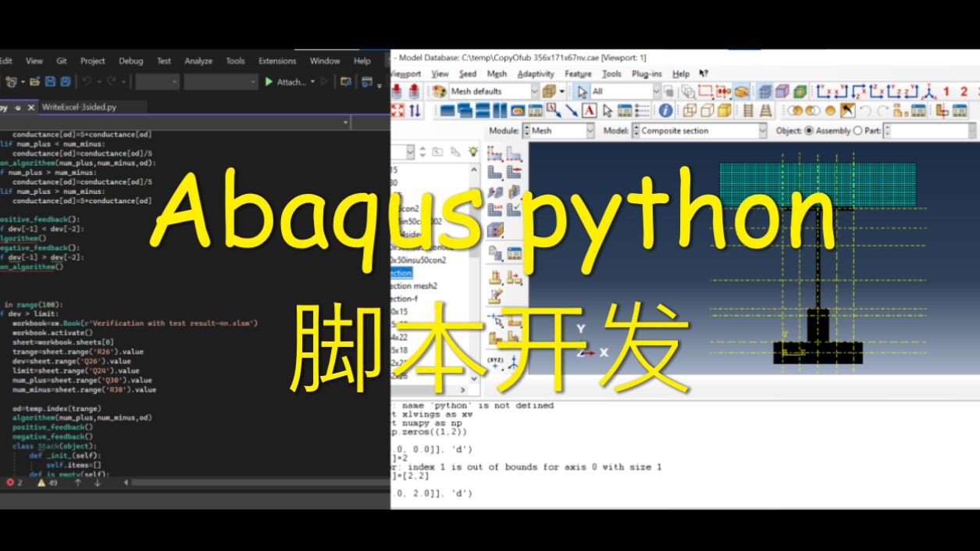Viewport: 980px width, 551px height.
Task: Open the solution platforms dropdown in Visual Studio
Action: click(x=220, y=81)
